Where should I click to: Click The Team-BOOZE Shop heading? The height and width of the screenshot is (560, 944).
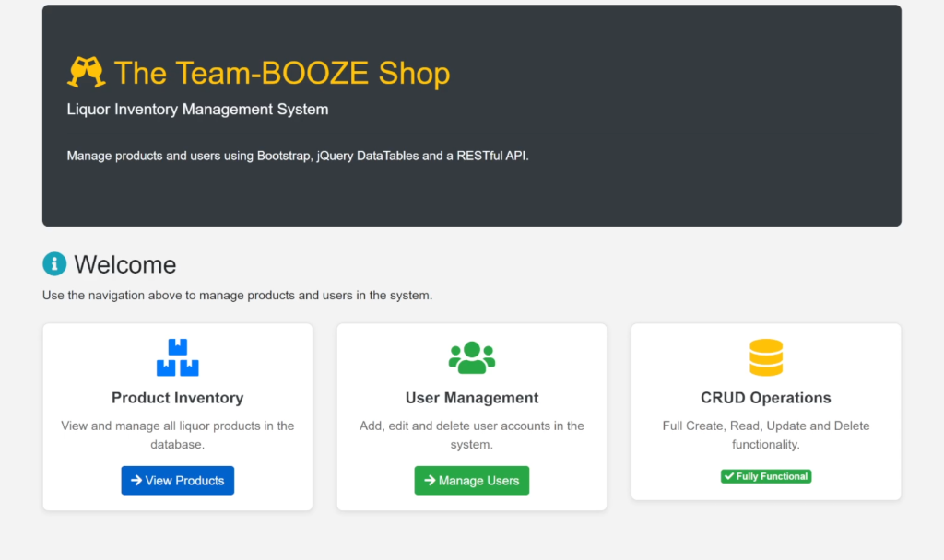click(281, 73)
